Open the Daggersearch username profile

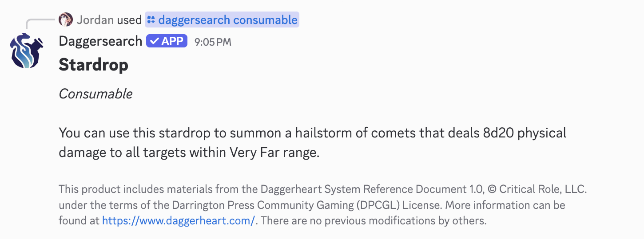pyautogui.click(x=100, y=41)
